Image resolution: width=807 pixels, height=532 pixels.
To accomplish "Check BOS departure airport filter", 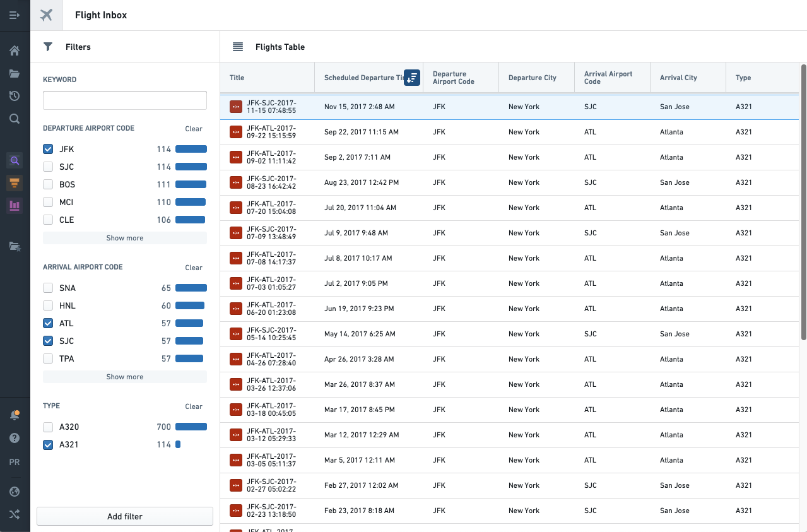I will point(48,185).
